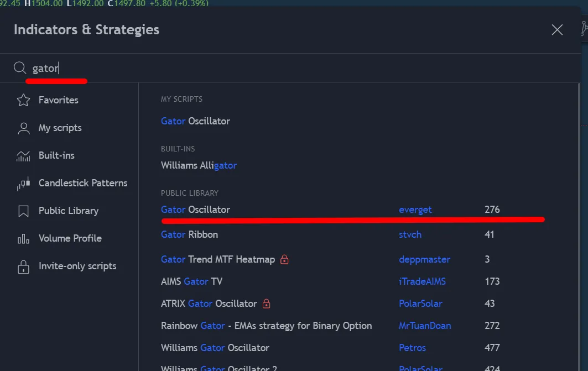Click the Public Library bookmark icon
The width and height of the screenshot is (588, 371).
(23, 211)
